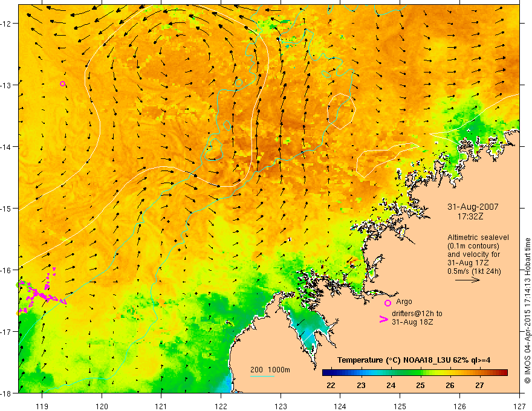This screenshot has width=532, height=411.
Task: Click the color bar label 24
Action: point(391,386)
